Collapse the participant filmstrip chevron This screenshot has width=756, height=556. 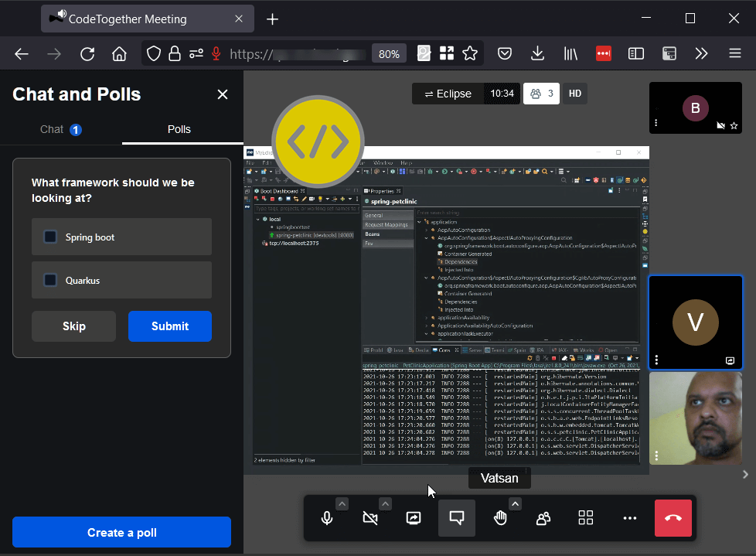click(745, 475)
